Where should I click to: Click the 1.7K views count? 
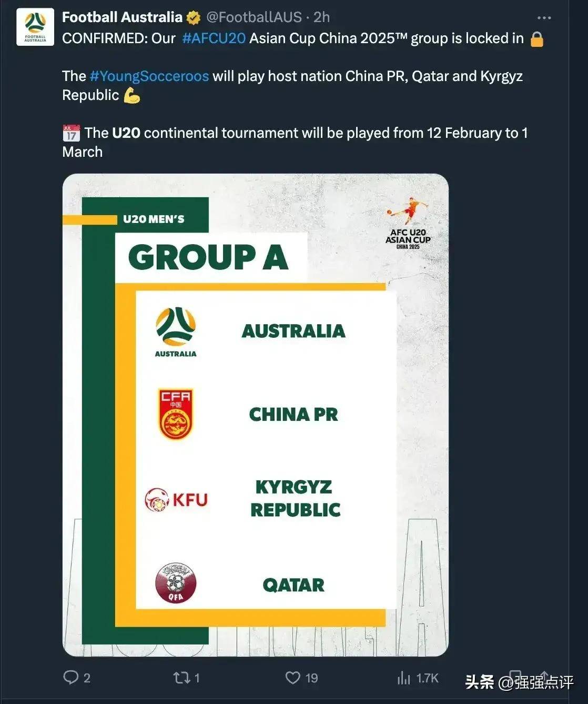click(427, 678)
